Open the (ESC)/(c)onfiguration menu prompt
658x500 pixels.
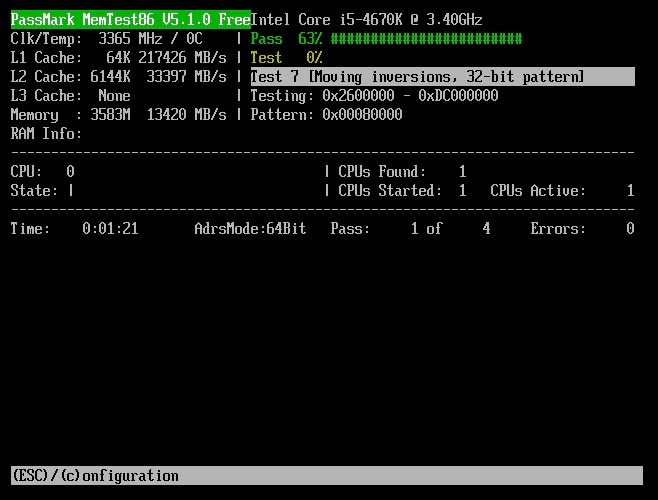(x=327, y=476)
